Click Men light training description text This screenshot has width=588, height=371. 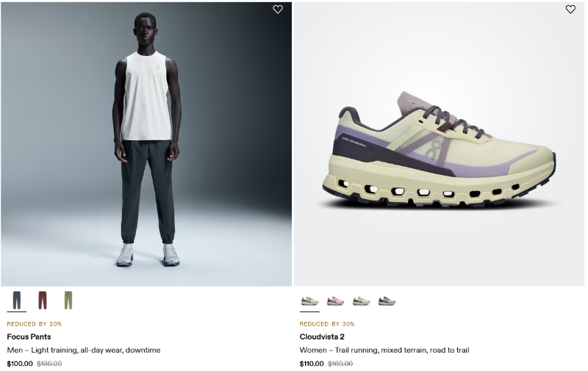[84, 350]
